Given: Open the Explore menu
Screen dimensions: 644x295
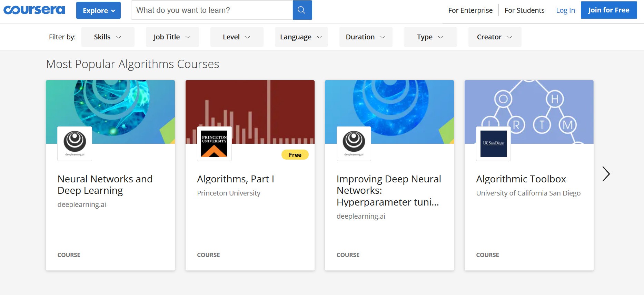Looking at the screenshot, I should pyautogui.click(x=98, y=10).
